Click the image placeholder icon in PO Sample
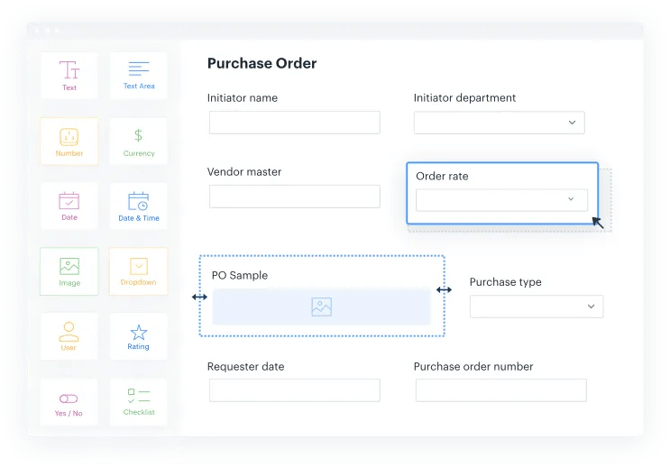This screenshot has width=670, height=467. tap(322, 307)
